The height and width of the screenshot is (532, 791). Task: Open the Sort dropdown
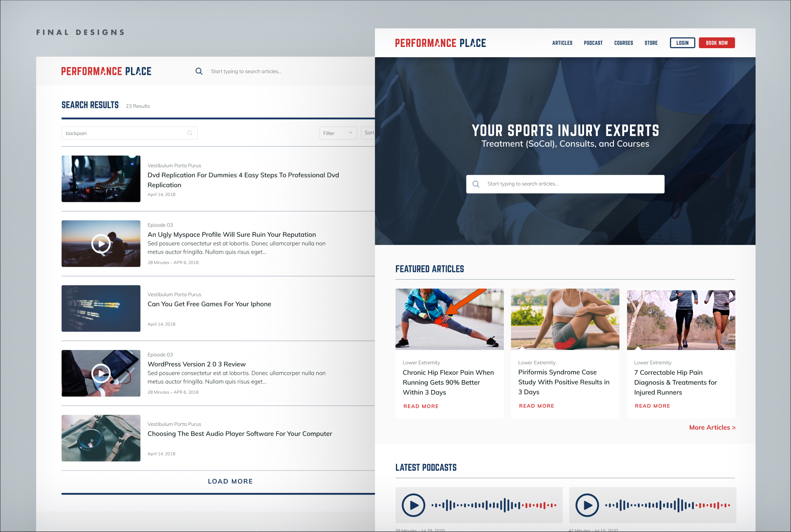pos(368,133)
